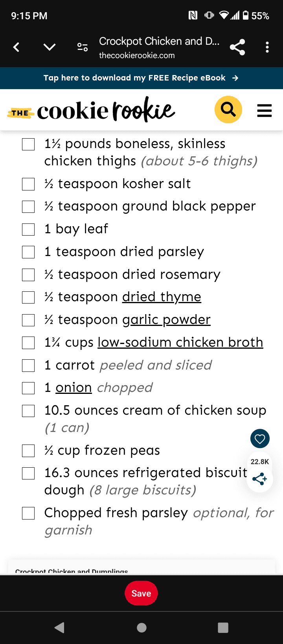Tap the floating share plus icon
This screenshot has height=644, width=283.
point(259,479)
